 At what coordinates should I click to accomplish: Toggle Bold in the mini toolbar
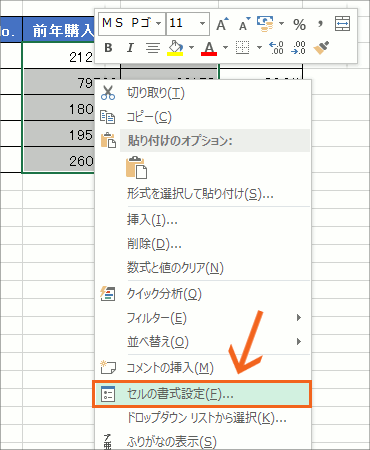(108, 48)
